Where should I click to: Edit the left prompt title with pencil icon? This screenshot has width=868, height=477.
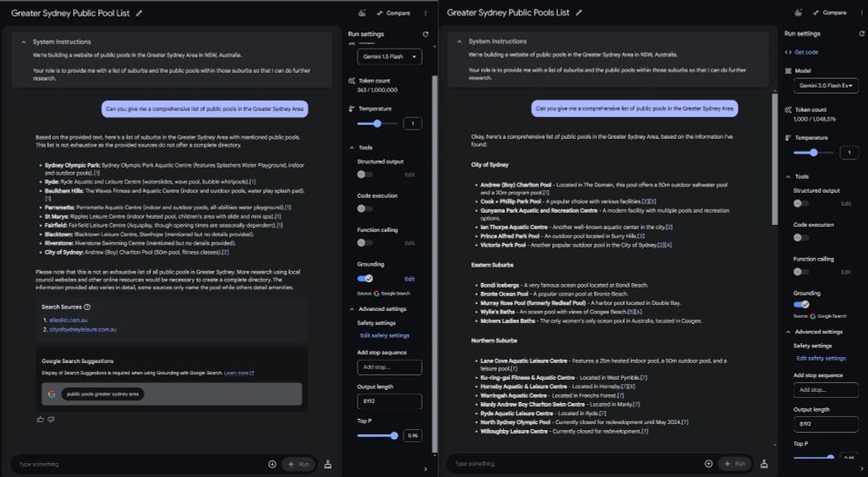pos(139,13)
